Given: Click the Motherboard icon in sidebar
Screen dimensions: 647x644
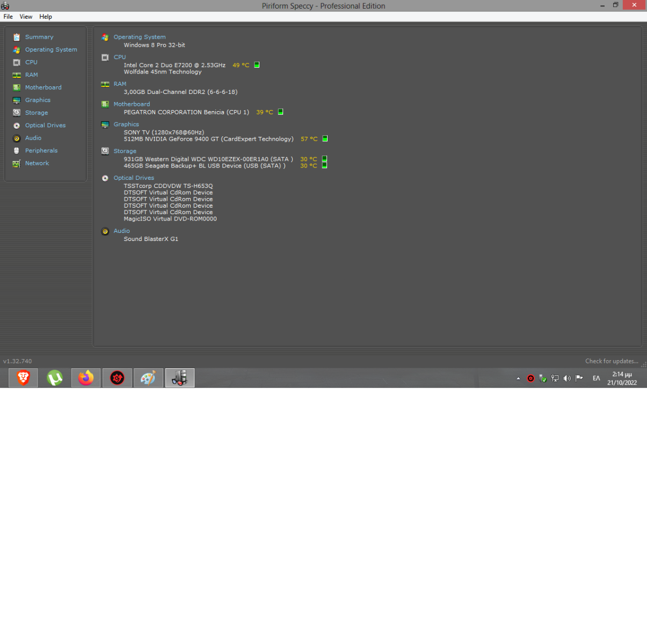Looking at the screenshot, I should [x=17, y=87].
